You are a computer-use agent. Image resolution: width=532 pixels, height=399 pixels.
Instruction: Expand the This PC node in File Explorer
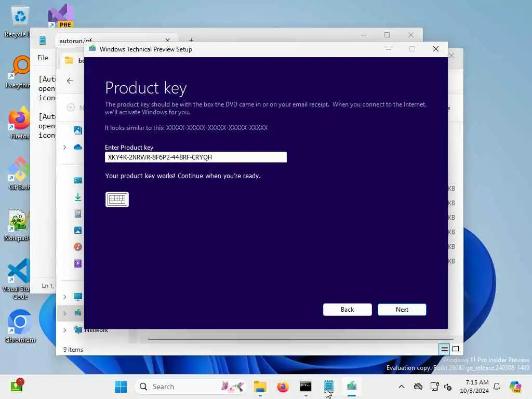[64, 297]
